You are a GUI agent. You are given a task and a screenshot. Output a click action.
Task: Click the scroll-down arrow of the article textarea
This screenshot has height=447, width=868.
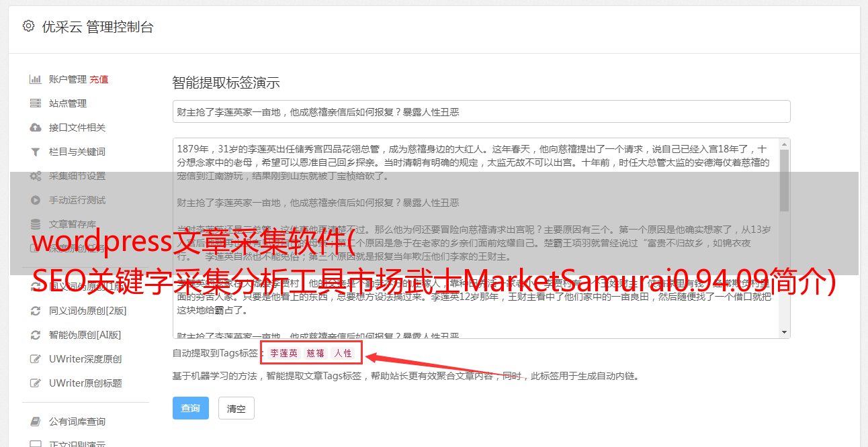(x=784, y=332)
